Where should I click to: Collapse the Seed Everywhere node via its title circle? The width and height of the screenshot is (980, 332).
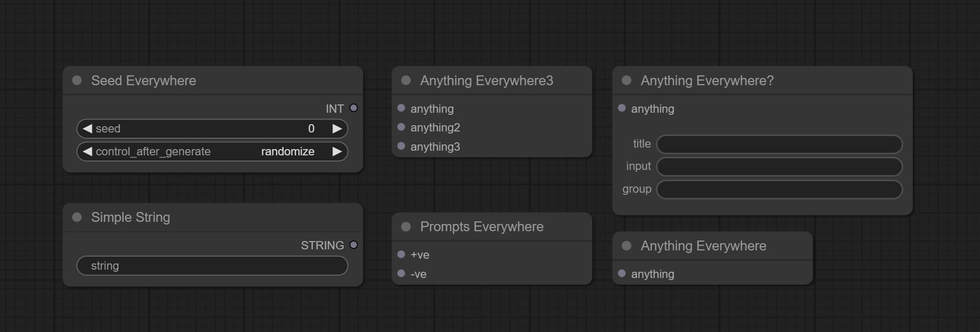pos(76,81)
